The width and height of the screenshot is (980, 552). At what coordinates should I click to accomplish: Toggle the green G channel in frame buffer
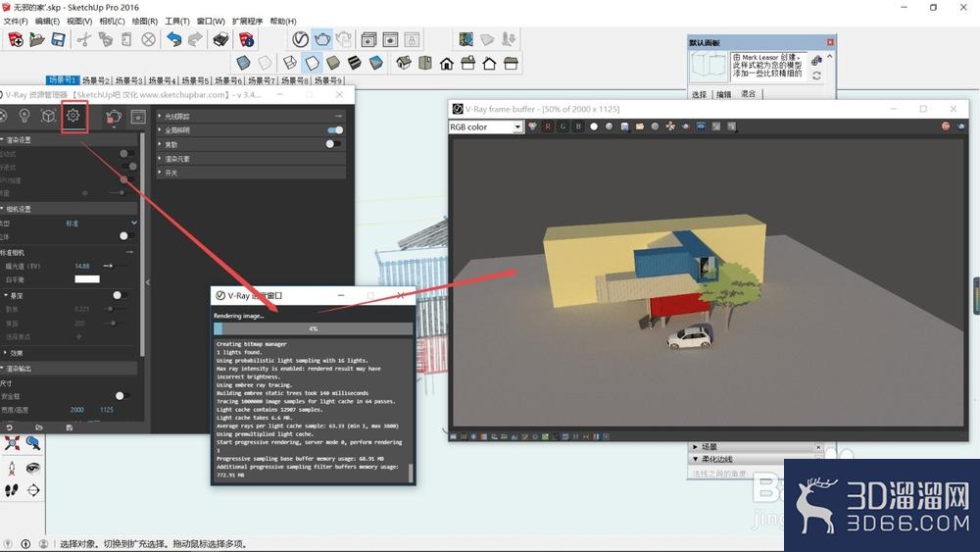pyautogui.click(x=563, y=126)
